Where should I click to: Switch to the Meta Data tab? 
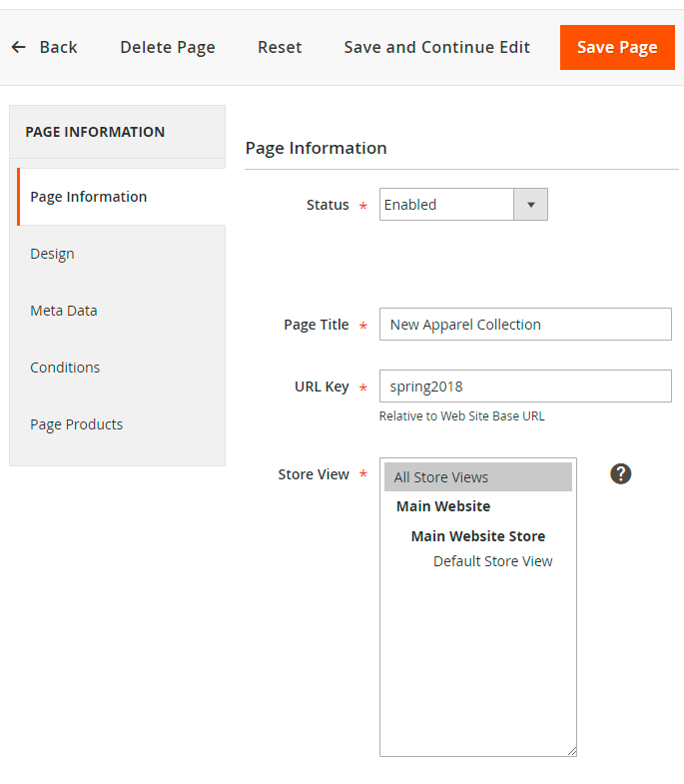pyautogui.click(x=64, y=311)
